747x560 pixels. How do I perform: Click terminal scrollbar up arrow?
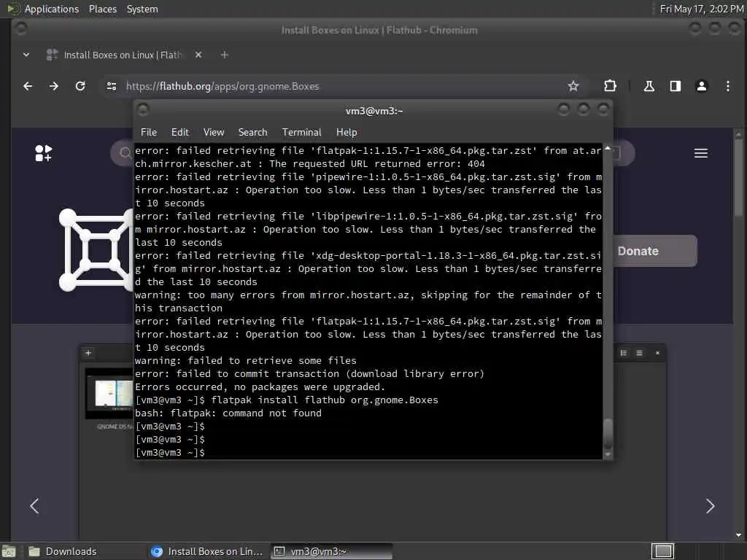click(x=608, y=149)
